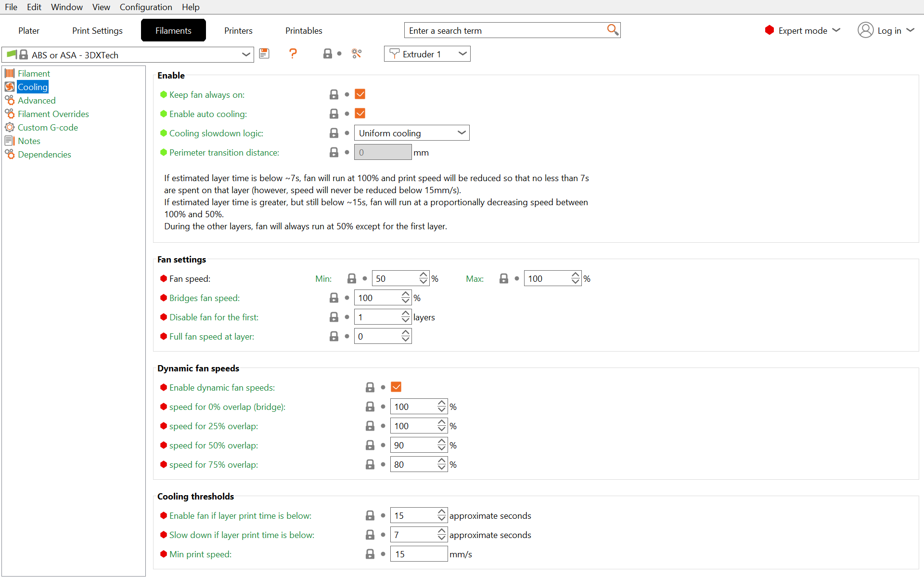924x578 pixels.
Task: Click the lock icon for Slow down if layer time
Action: (370, 535)
